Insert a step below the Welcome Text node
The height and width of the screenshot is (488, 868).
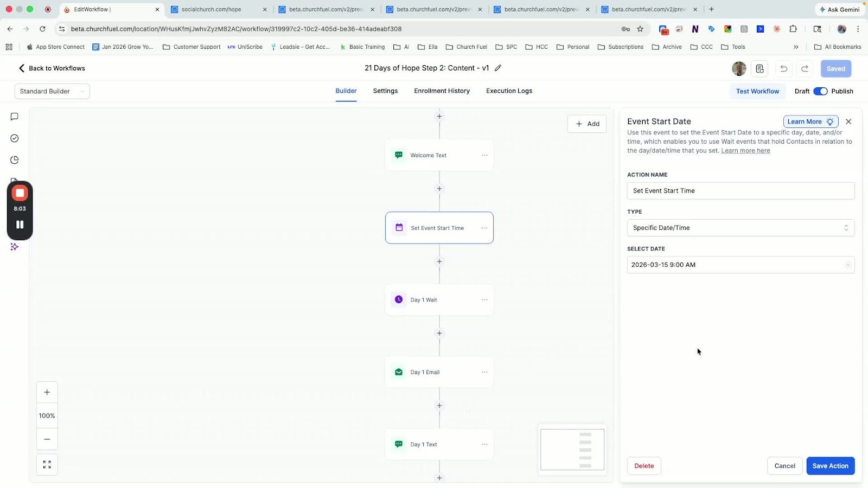tap(439, 189)
